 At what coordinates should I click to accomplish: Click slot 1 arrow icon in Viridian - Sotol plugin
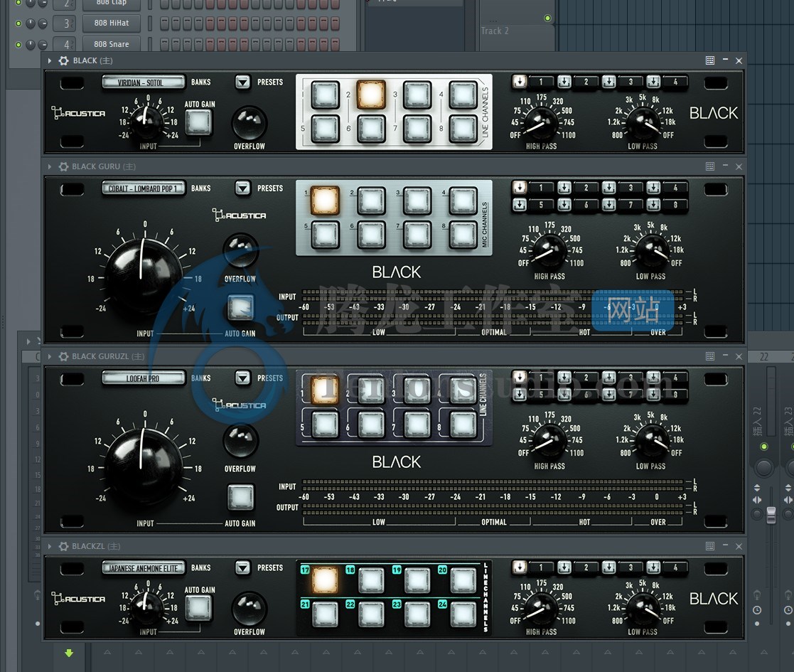pyautogui.click(x=520, y=82)
